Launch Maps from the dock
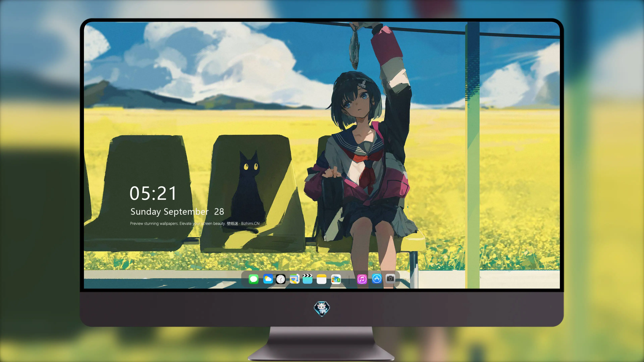 coord(294,279)
